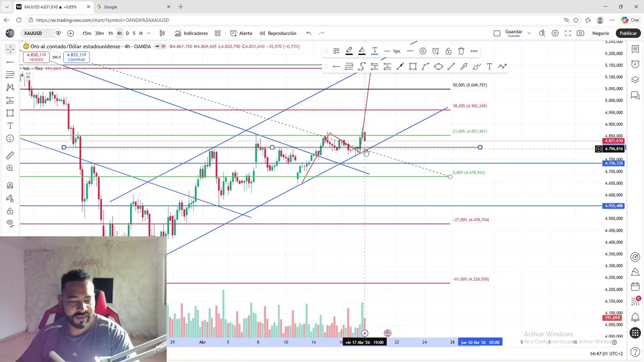This screenshot has width=644, height=362.
Task: Open the alerts panel in right sidebar
Action: pos(635,64)
